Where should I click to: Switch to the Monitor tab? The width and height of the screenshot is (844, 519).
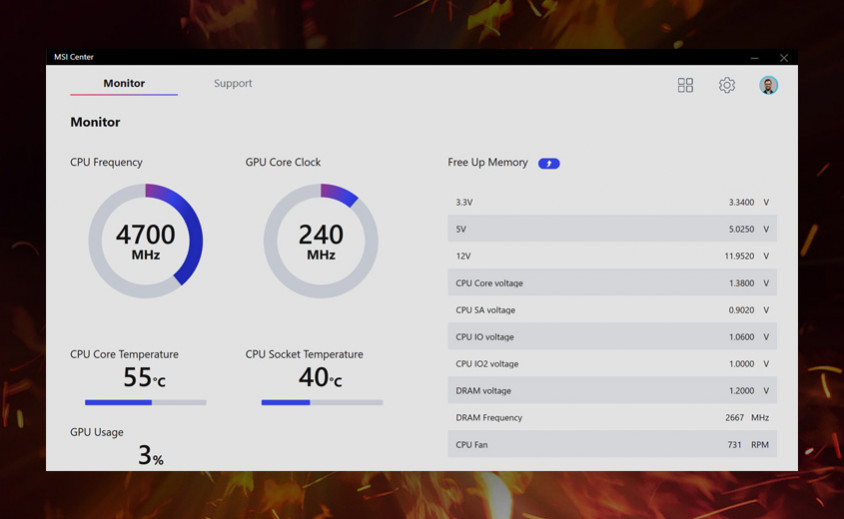click(x=124, y=84)
